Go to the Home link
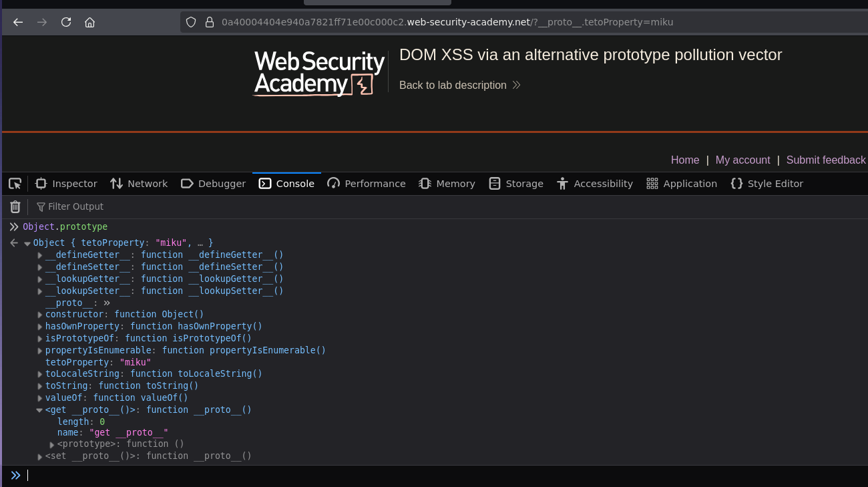The height and width of the screenshot is (487, 868). (x=685, y=160)
